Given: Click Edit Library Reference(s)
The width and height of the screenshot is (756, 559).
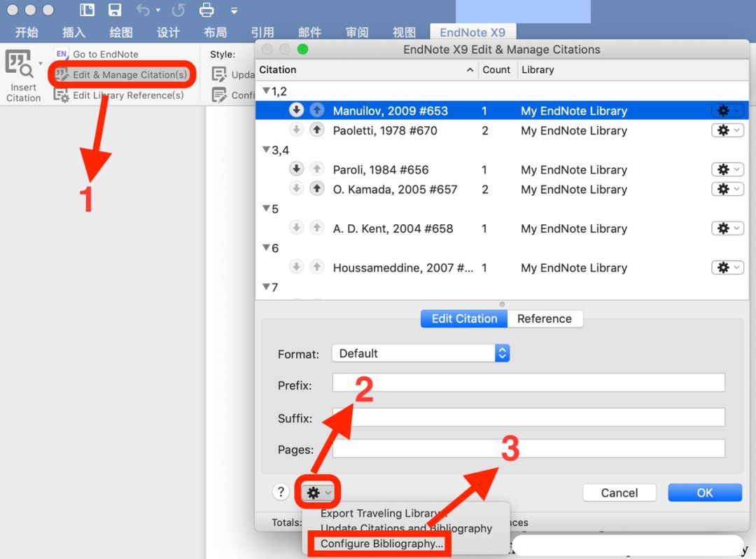Looking at the screenshot, I should pyautogui.click(x=119, y=95).
